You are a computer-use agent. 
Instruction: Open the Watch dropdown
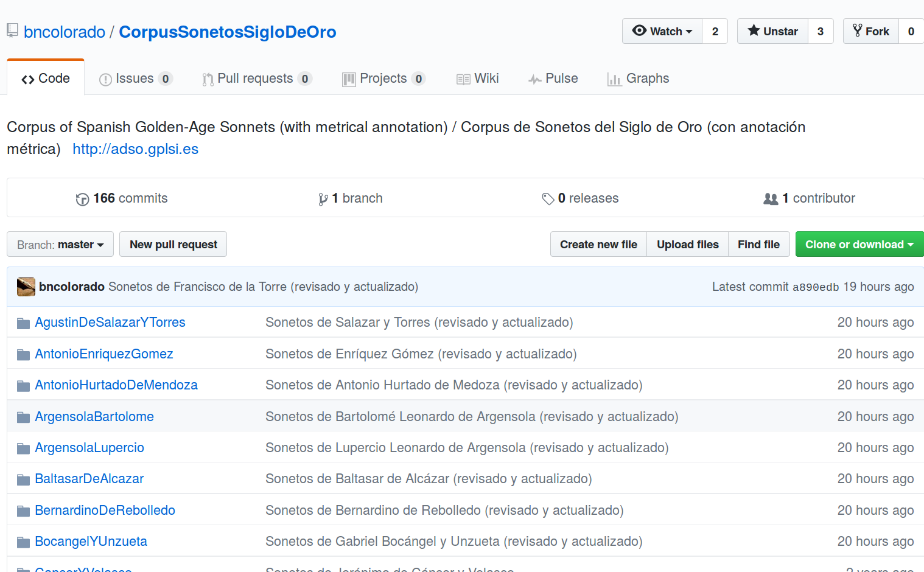pyautogui.click(x=662, y=31)
